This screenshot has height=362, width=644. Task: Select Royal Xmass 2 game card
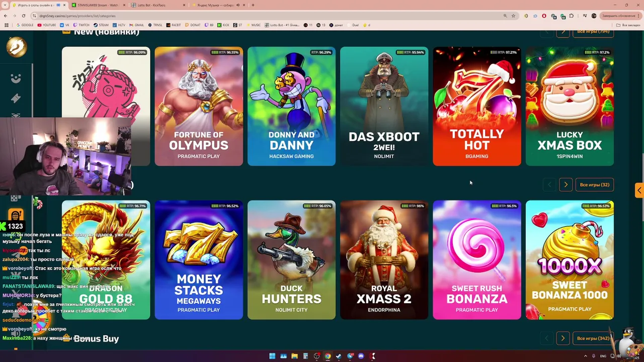click(x=384, y=260)
